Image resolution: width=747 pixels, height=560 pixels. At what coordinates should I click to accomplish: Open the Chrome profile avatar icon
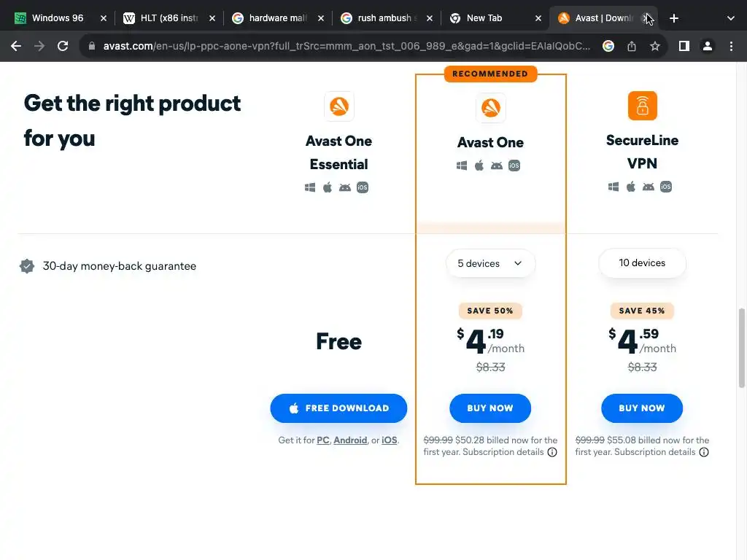[707, 46]
